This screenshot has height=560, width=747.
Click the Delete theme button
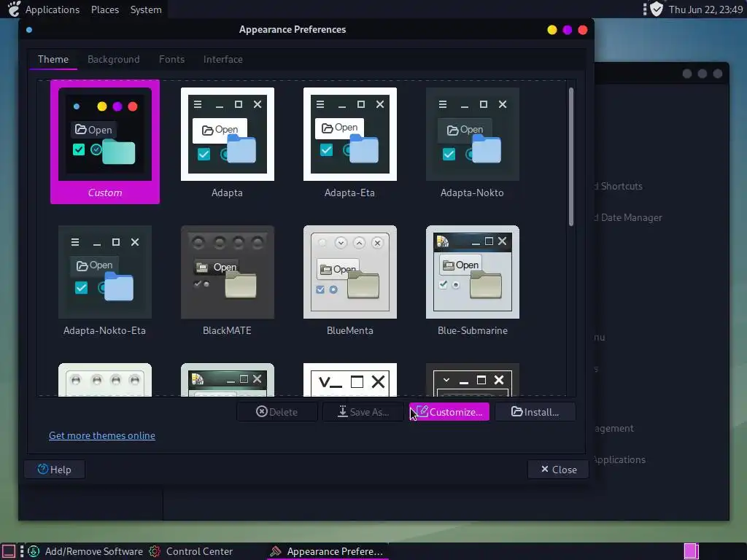(x=276, y=412)
